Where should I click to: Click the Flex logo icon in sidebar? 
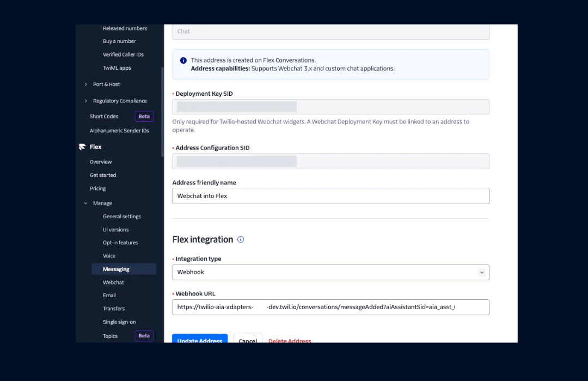click(x=82, y=146)
